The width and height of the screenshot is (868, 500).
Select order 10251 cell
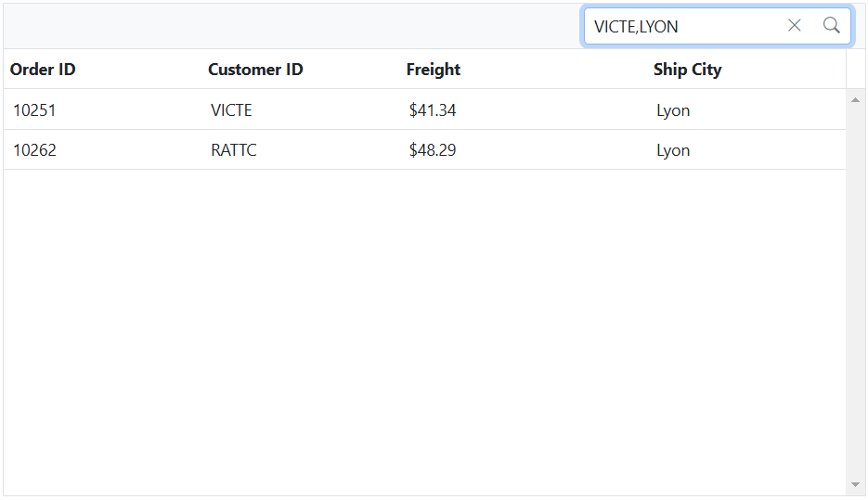pyautogui.click(x=103, y=109)
